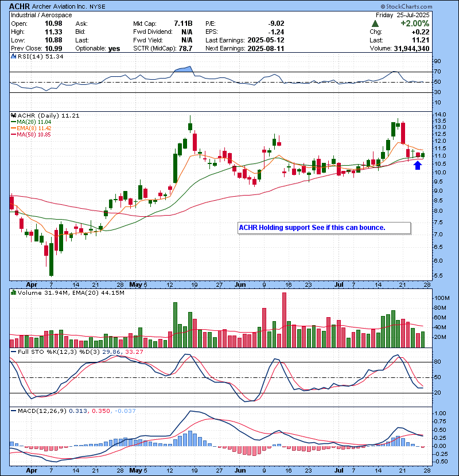This screenshot has width=459, height=476.
Task: Click the RSI line icon beside RSI(14)
Action: pos(13,56)
